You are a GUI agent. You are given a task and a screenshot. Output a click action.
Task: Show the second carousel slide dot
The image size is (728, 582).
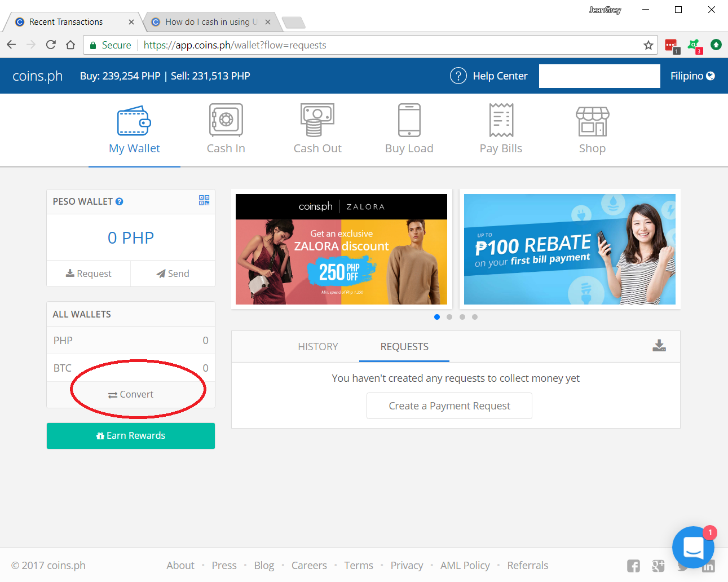[x=449, y=317]
